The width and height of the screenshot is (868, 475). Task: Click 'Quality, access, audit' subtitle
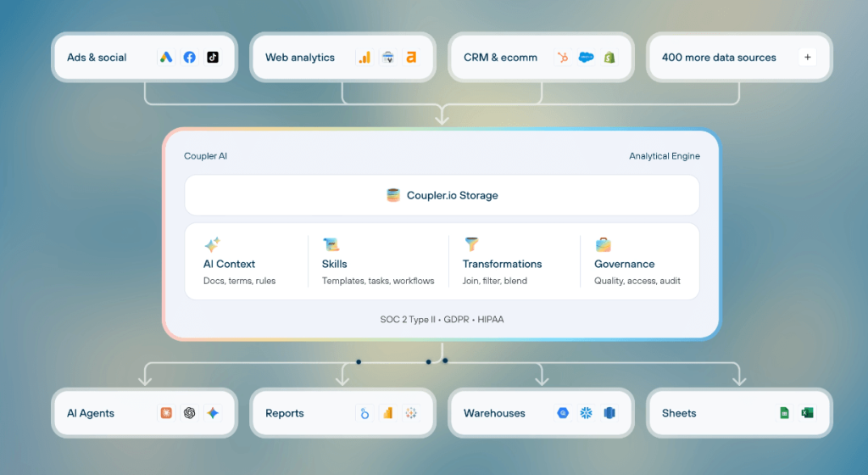637,281
